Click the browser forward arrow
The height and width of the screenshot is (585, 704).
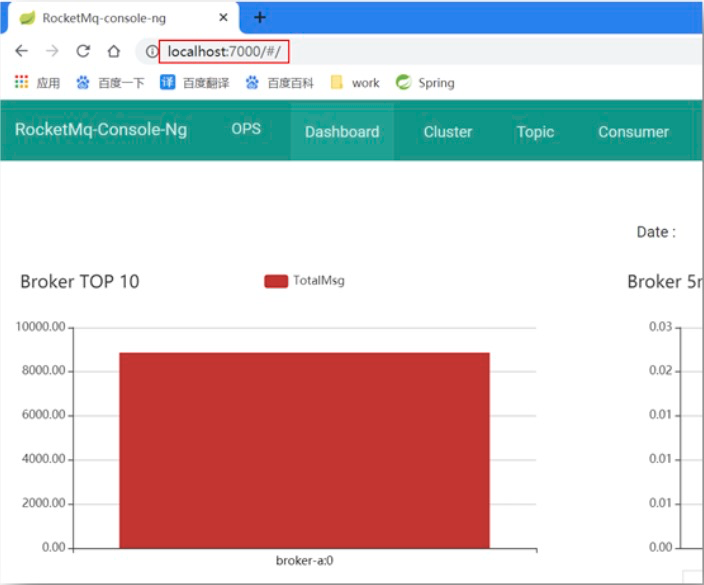coord(52,51)
